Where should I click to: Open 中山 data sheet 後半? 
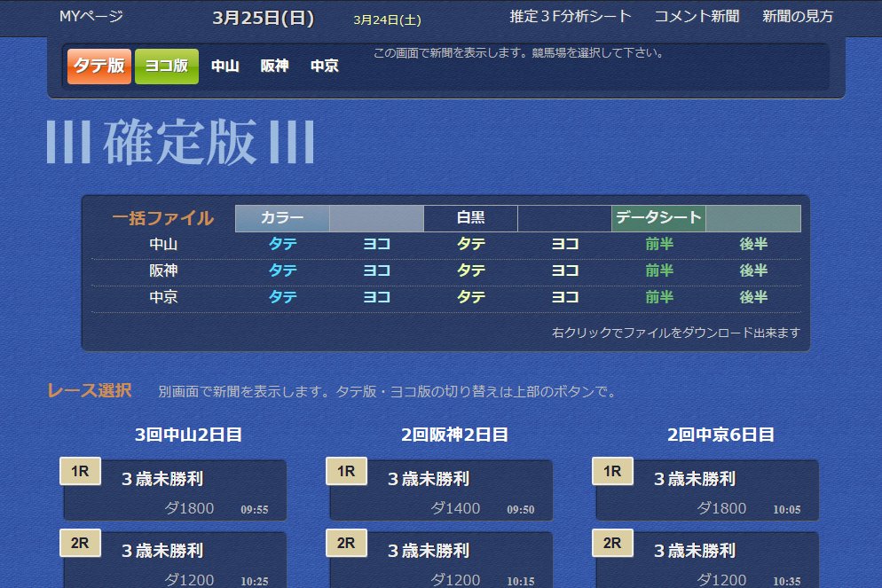click(753, 244)
